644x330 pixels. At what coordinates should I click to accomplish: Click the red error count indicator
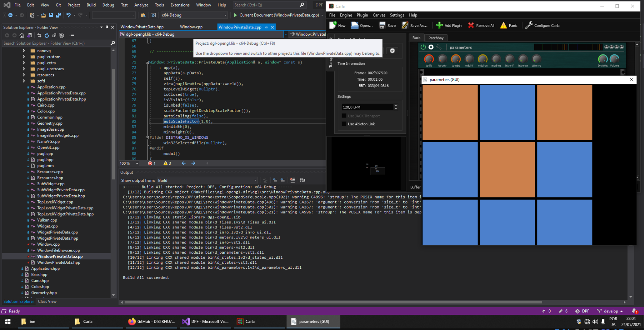click(x=152, y=163)
